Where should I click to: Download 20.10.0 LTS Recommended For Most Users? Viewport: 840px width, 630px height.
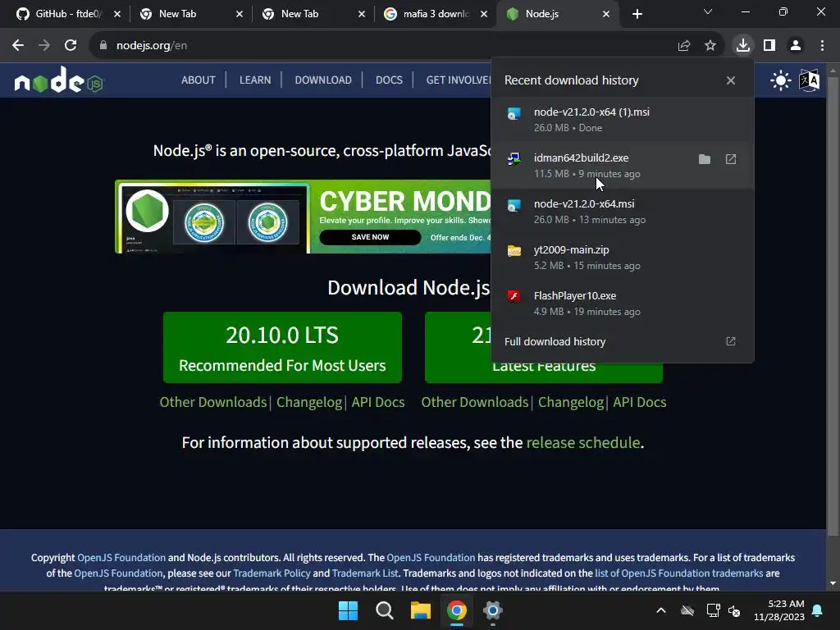(282, 347)
